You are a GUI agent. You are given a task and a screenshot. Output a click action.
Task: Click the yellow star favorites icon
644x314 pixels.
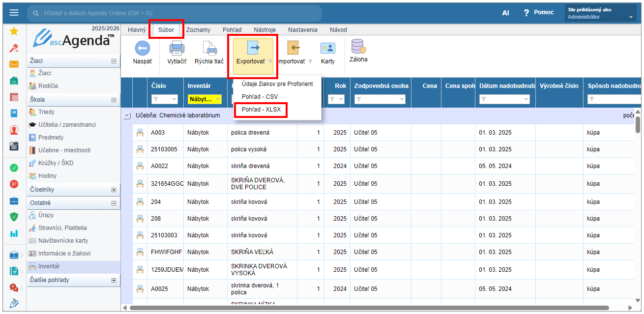pos(14,31)
